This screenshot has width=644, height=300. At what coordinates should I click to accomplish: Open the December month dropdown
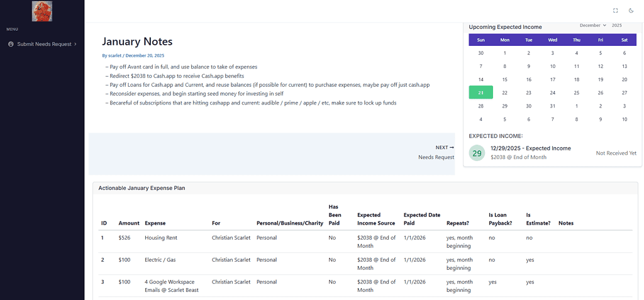coord(592,25)
